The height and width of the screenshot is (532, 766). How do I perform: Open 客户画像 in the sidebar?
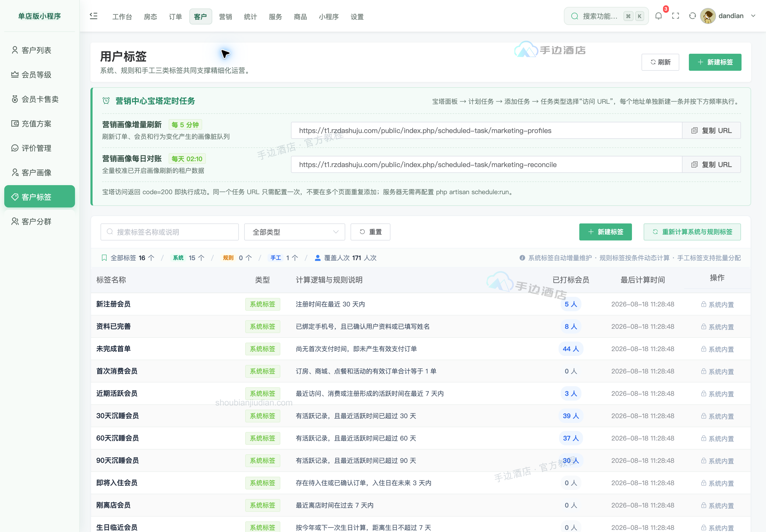coord(39,173)
